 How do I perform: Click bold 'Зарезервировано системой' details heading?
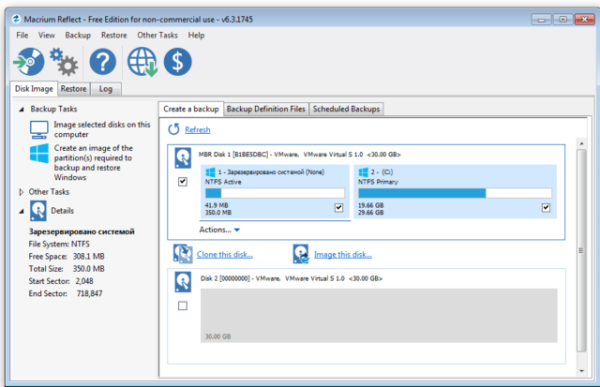point(82,232)
